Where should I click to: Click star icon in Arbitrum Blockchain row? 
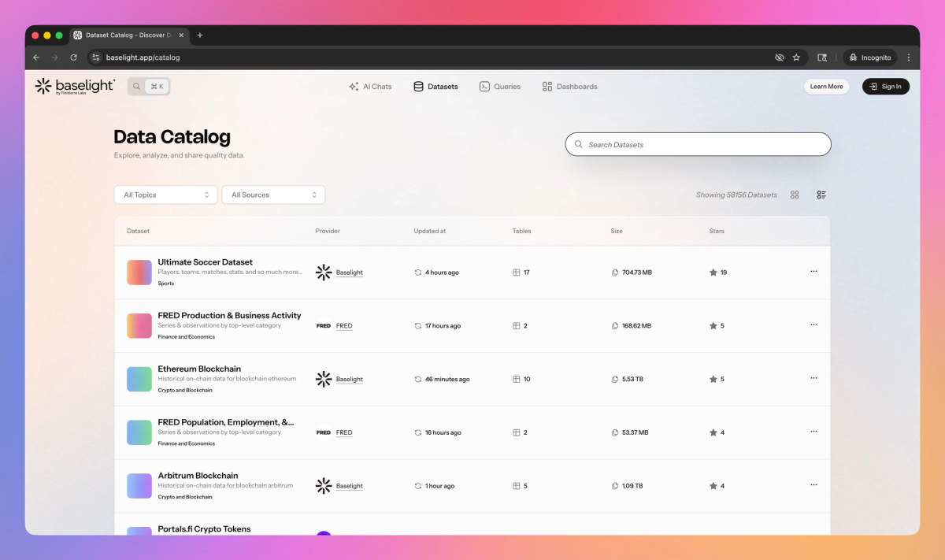point(713,486)
